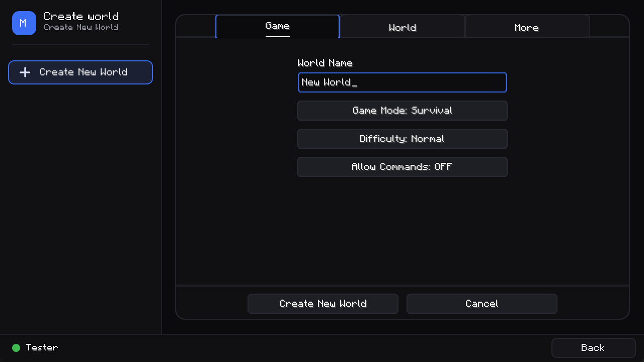Click the World Name label
The width and height of the screenshot is (644, 362).
click(325, 63)
